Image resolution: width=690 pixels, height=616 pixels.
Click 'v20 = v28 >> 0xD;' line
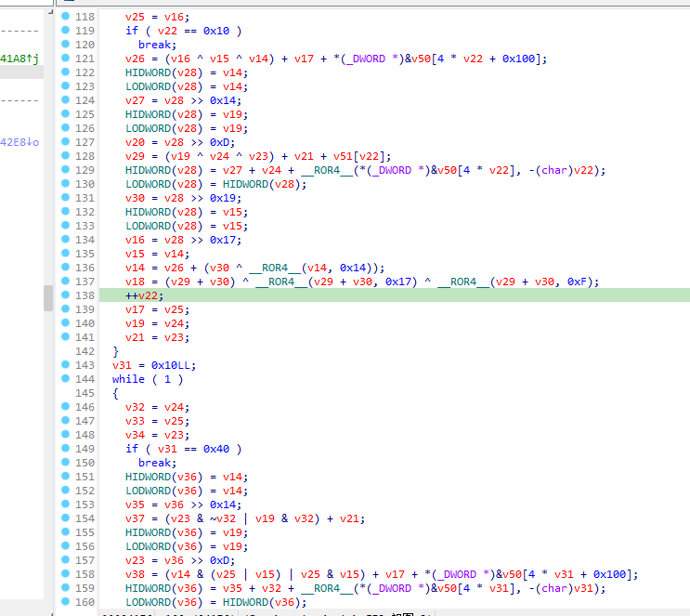coord(180,143)
